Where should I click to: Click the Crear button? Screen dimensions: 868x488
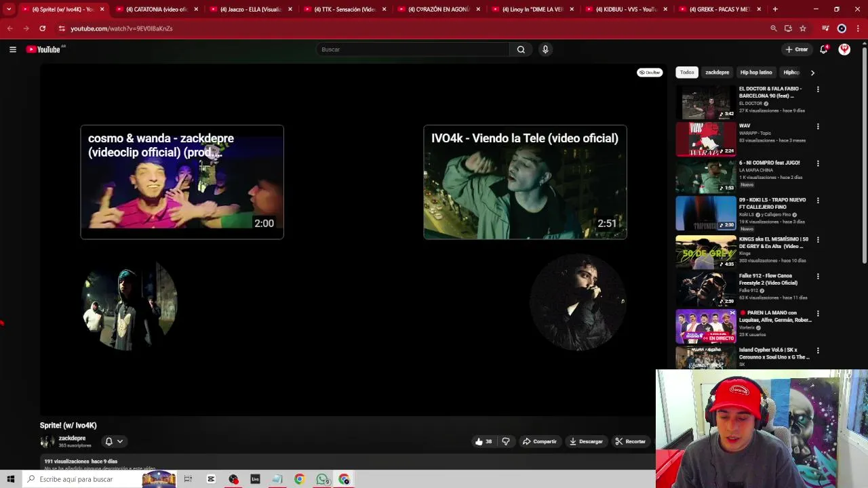pyautogui.click(x=797, y=49)
